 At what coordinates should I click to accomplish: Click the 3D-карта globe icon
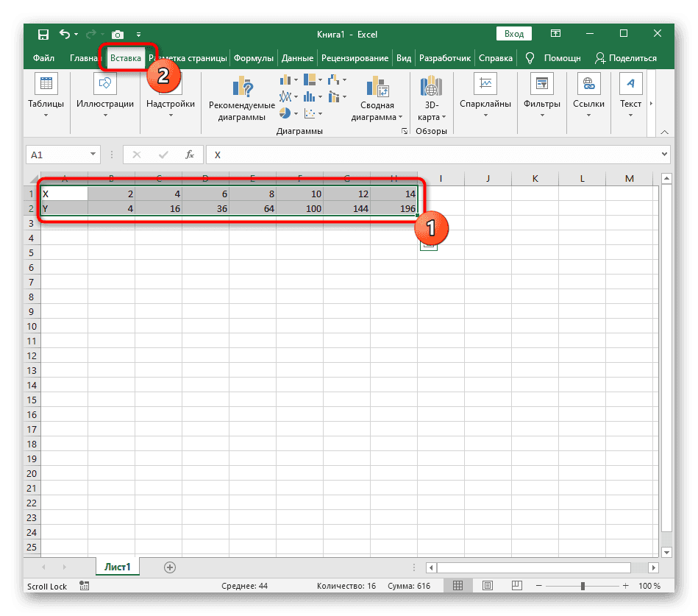429,87
